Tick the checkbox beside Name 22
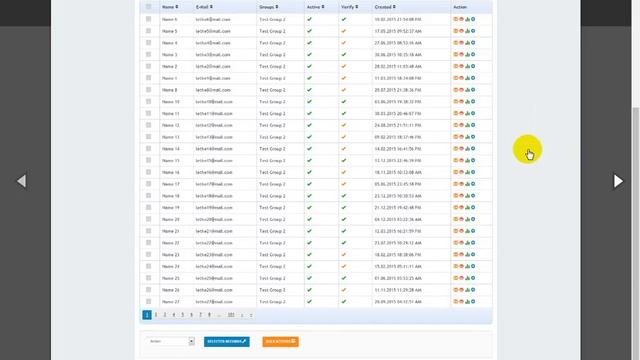This screenshot has height=360, width=640. [x=149, y=242]
